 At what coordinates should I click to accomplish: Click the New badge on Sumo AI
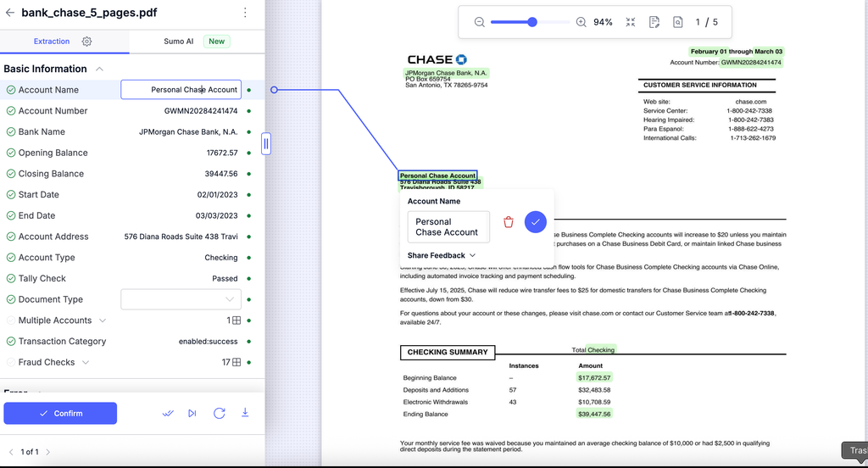(216, 42)
